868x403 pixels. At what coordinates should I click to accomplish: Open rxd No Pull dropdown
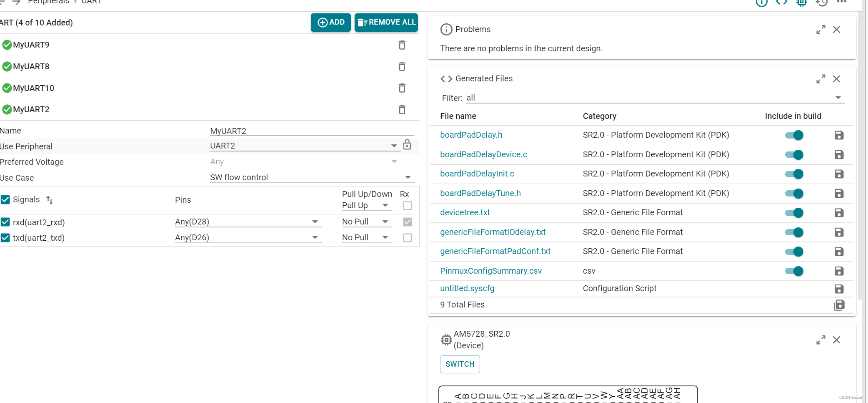click(x=367, y=222)
